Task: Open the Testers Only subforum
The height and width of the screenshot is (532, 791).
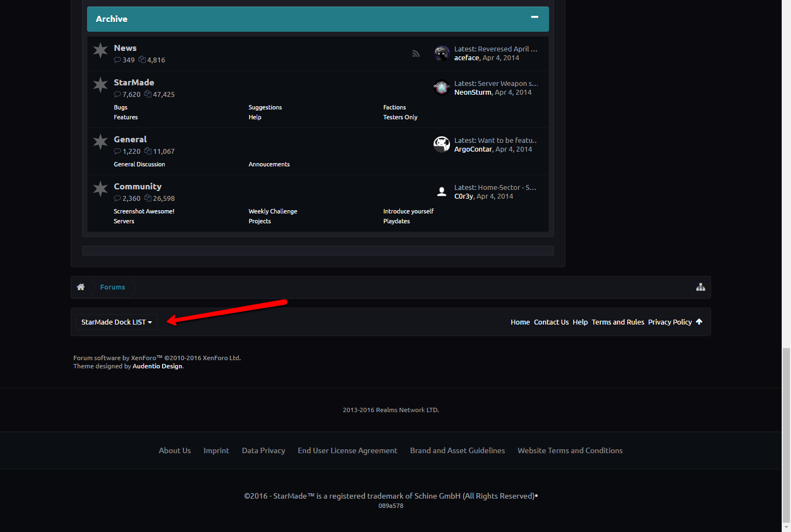Action: pos(400,118)
